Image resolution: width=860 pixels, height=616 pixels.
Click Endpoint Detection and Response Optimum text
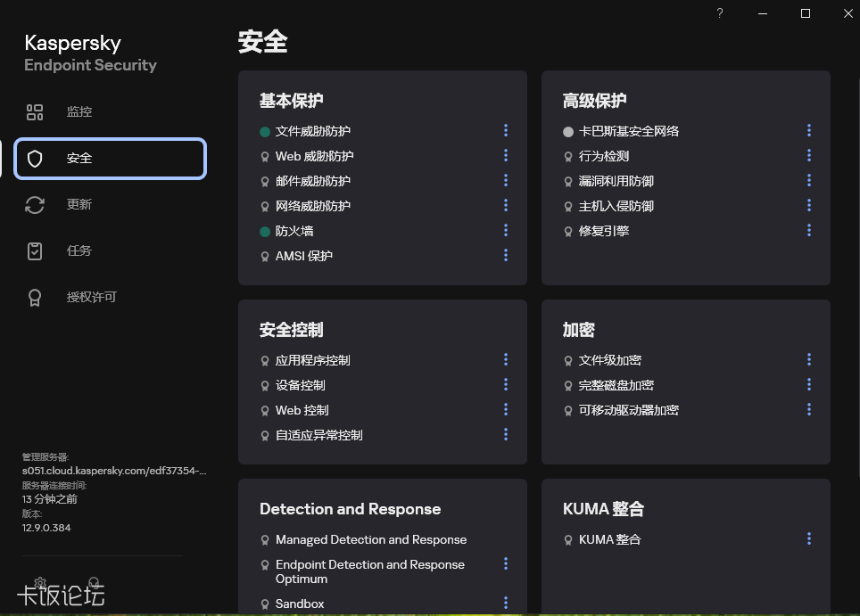click(x=369, y=571)
